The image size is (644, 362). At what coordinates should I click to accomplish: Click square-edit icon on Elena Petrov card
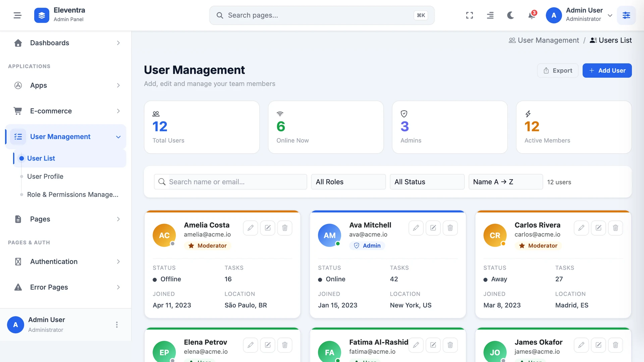pyautogui.click(x=268, y=345)
